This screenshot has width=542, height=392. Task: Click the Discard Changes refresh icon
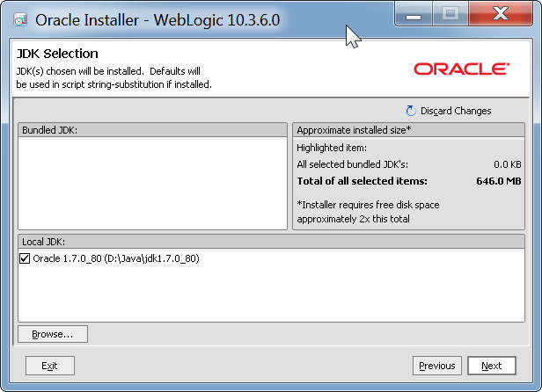tap(411, 111)
